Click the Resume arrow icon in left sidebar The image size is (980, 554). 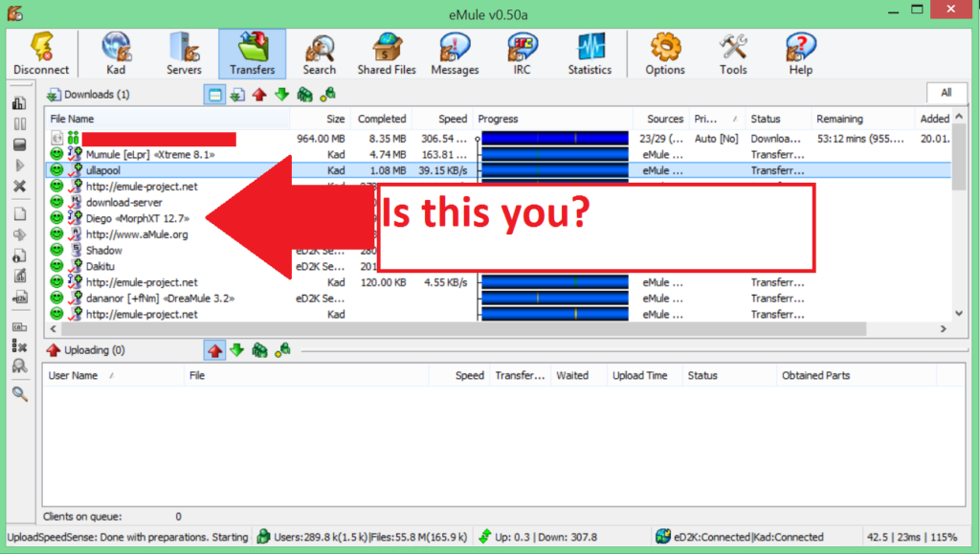(19, 166)
